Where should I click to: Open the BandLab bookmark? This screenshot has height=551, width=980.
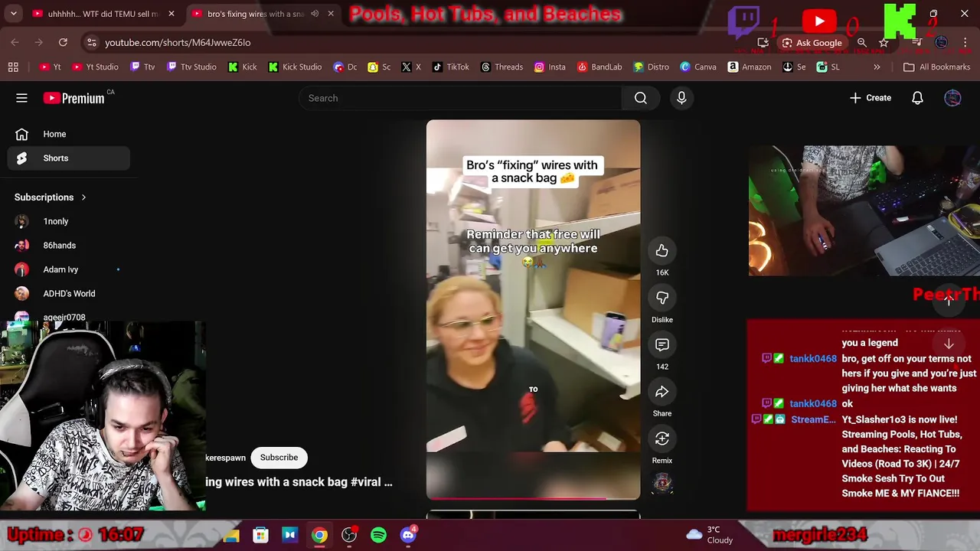pos(599,67)
